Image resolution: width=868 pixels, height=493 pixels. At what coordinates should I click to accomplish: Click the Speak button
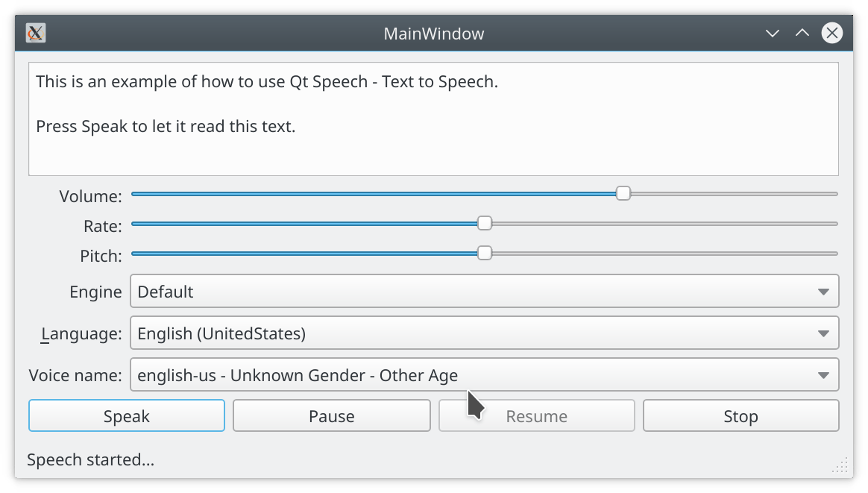tap(126, 415)
